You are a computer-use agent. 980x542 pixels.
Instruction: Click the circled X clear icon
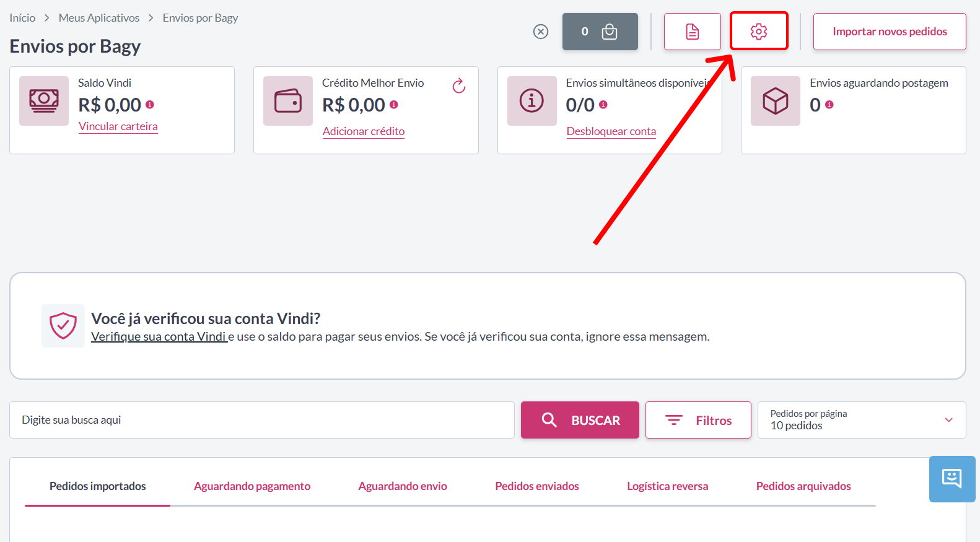(x=541, y=32)
